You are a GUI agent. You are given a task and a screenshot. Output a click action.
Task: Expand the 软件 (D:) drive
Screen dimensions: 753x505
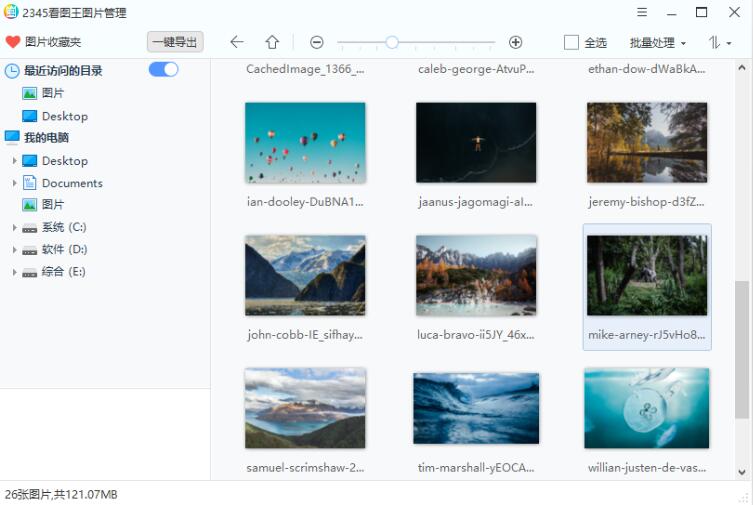click(14, 249)
